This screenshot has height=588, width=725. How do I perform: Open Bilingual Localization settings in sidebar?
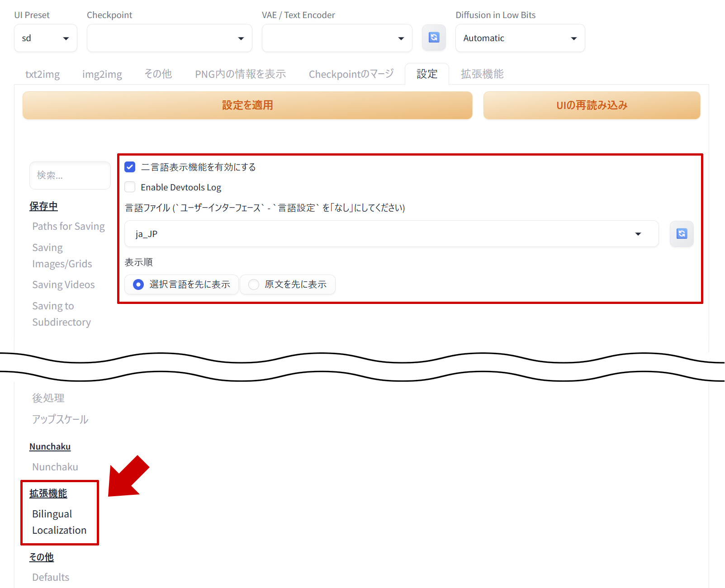tap(59, 522)
